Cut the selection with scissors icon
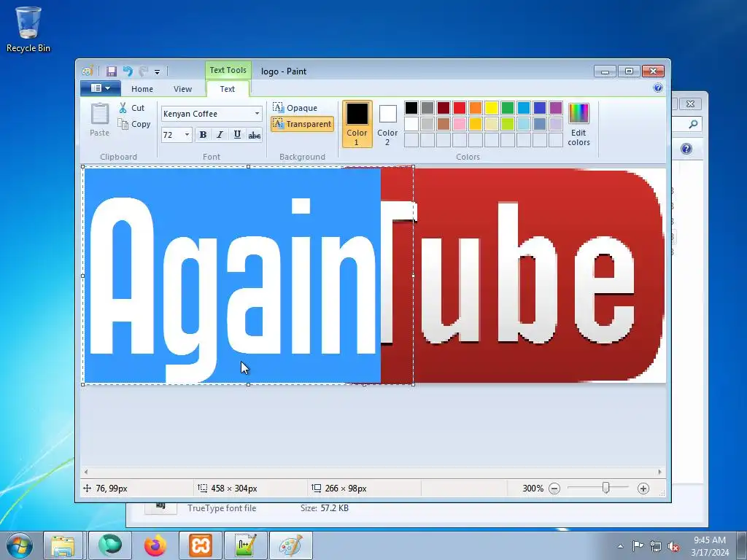Image resolution: width=747 pixels, height=560 pixels. 132,108
